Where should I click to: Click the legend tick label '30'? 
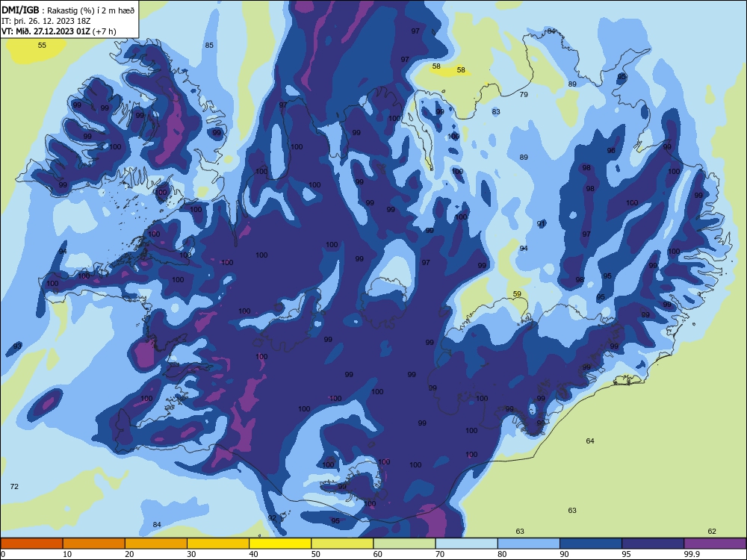[191, 554]
